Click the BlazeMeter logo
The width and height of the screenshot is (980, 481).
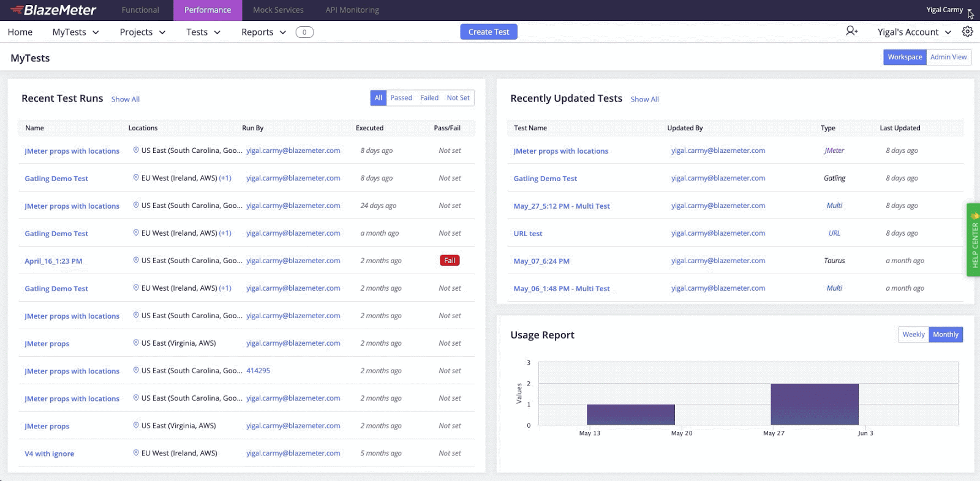[x=53, y=10]
